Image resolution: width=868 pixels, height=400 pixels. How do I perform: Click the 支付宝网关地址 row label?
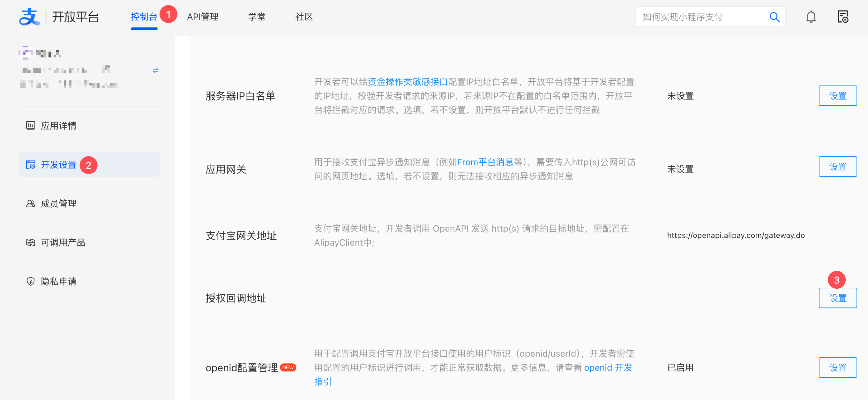tap(241, 236)
